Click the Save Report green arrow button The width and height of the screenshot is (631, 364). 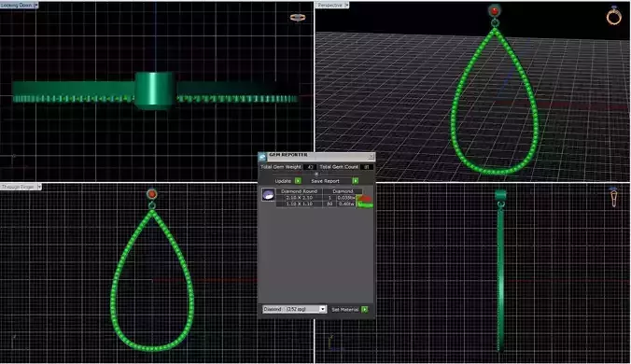[355, 181]
